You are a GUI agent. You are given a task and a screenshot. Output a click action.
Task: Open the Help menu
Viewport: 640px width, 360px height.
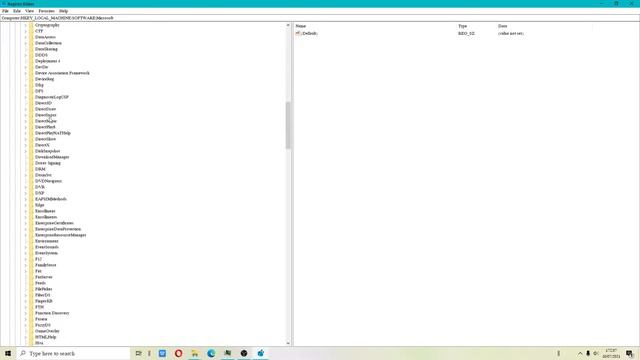tap(63, 11)
